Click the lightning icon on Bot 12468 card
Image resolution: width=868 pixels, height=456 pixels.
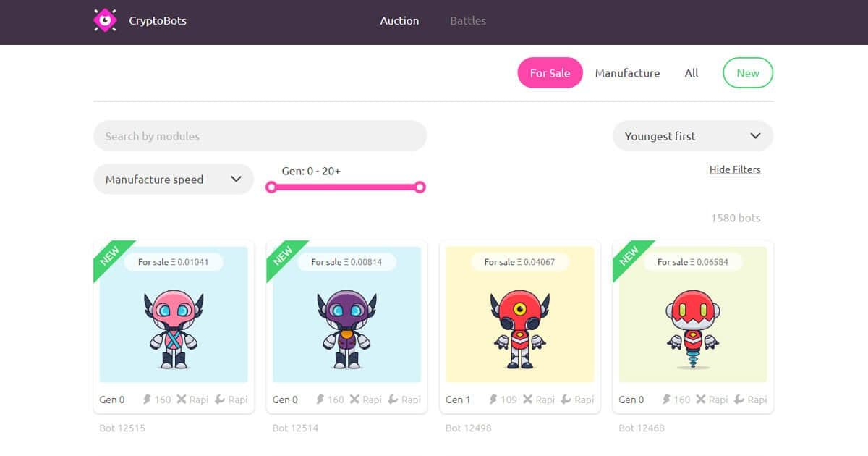coord(667,400)
